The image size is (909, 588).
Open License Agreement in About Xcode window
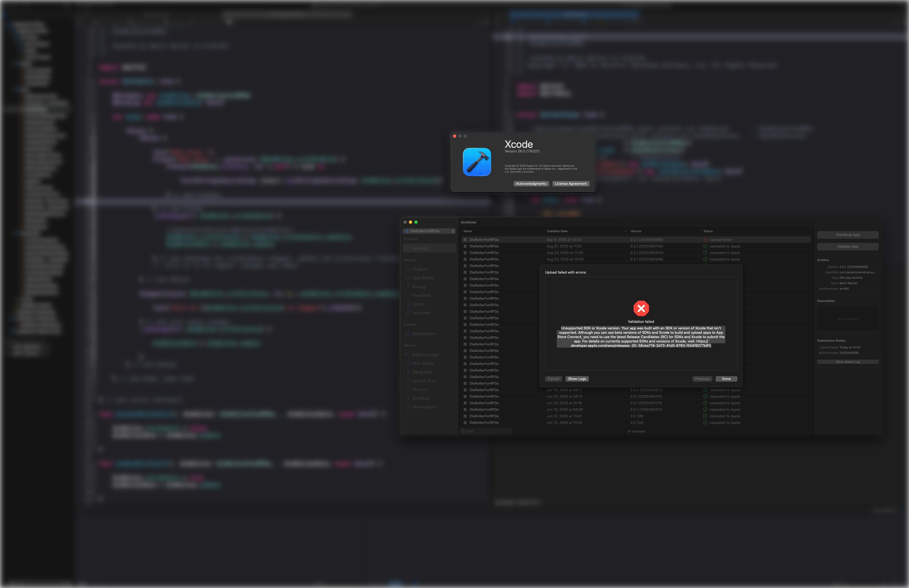click(x=571, y=184)
